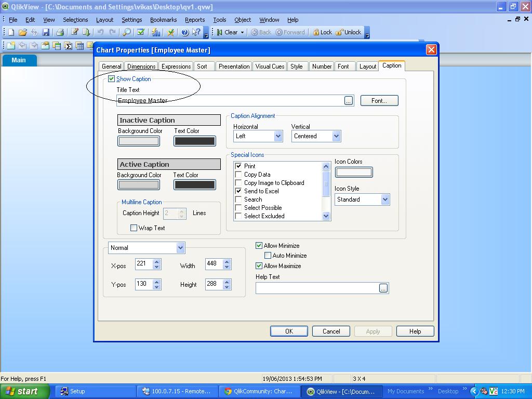Click the Lock selections toolbar icon
This screenshot has height=399, width=532.
pos(322,32)
